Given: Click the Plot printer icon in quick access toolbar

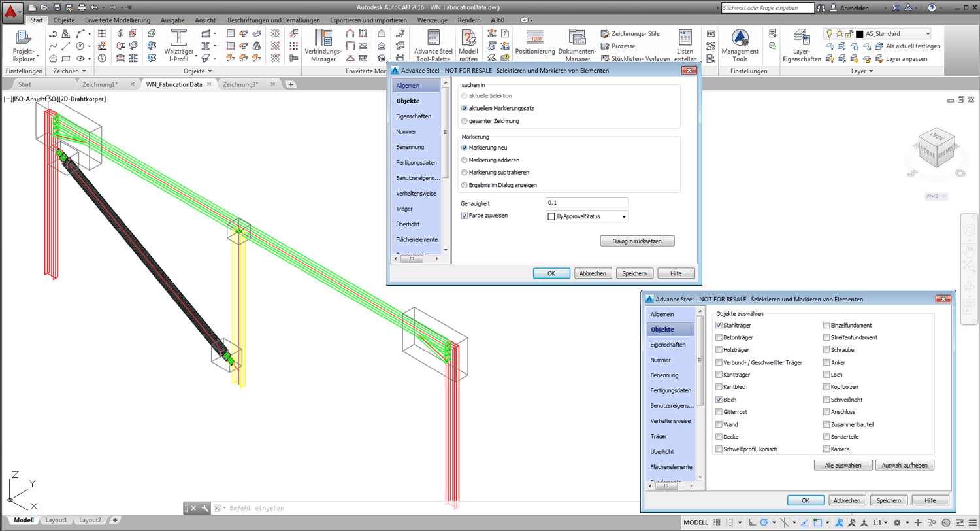Looking at the screenshot, I should click(x=82, y=7).
